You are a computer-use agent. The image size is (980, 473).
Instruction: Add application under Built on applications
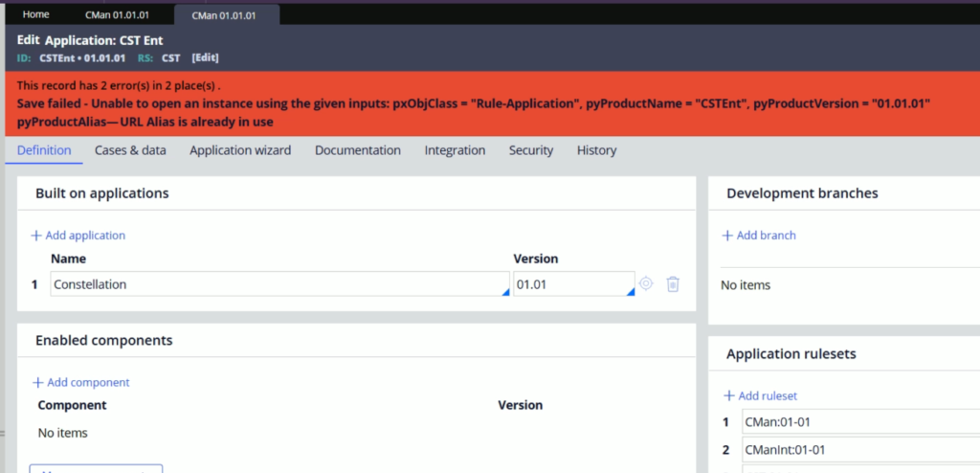point(78,236)
